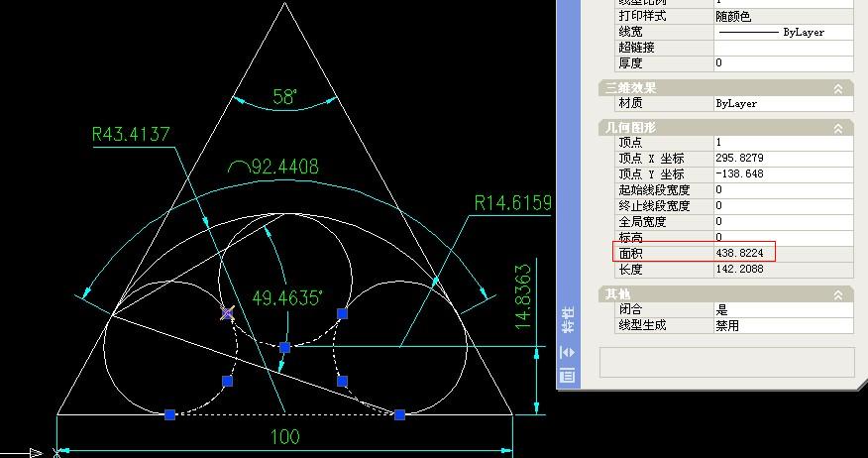Edit the 厚度 value field

(784, 63)
